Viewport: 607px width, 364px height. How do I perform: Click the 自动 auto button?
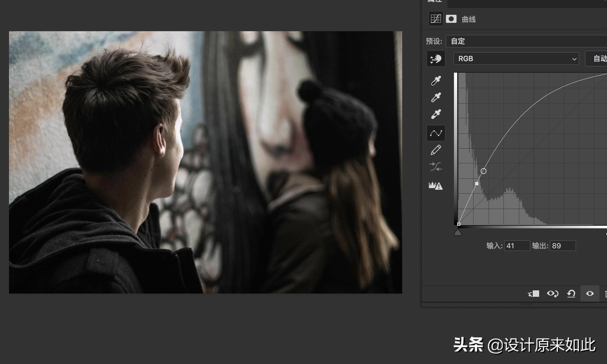click(x=596, y=59)
